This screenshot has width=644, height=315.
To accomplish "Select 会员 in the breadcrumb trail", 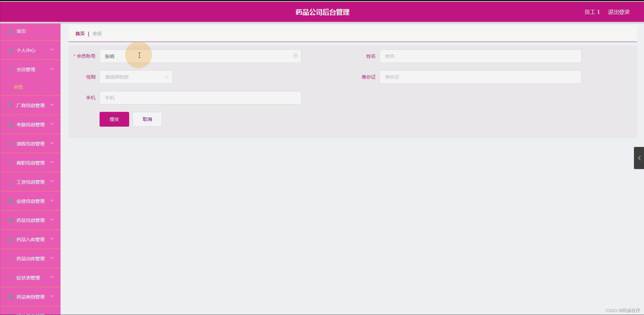I will [97, 33].
